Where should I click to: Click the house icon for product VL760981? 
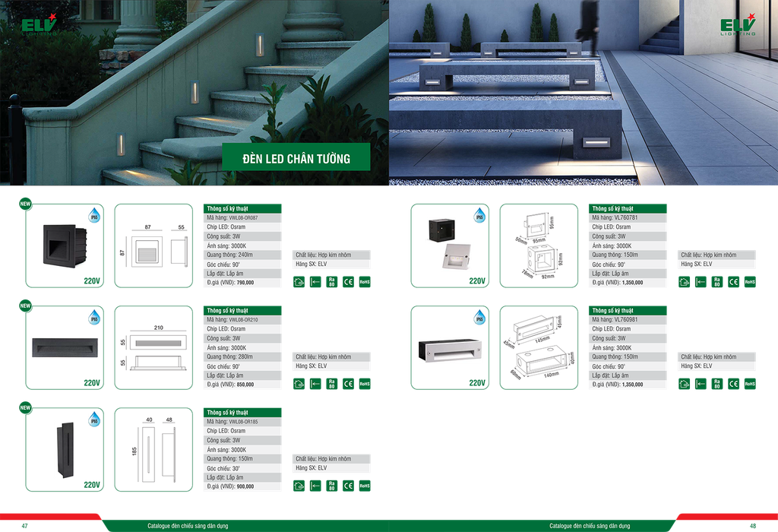pyautogui.click(x=685, y=384)
